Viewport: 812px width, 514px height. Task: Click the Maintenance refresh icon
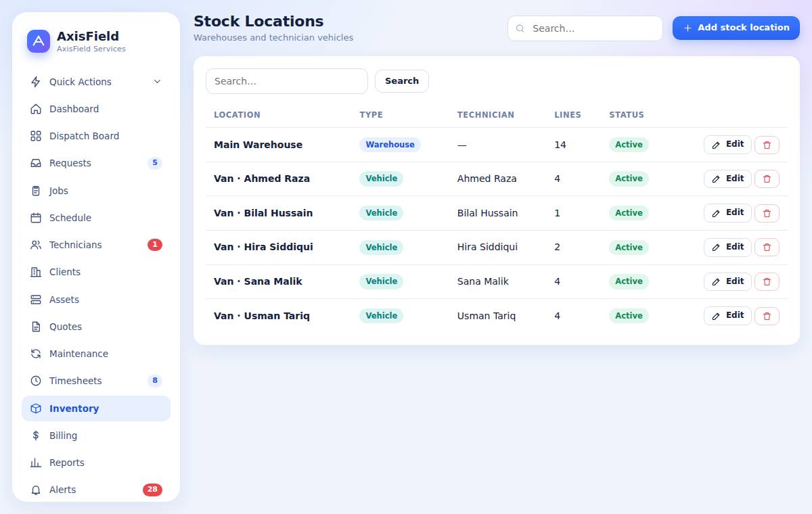[36, 354]
